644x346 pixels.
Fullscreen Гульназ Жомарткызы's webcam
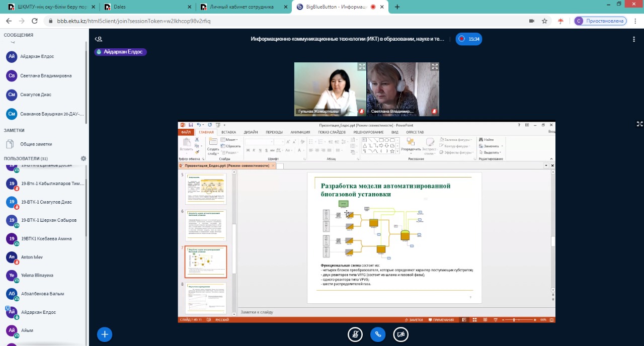click(x=362, y=66)
